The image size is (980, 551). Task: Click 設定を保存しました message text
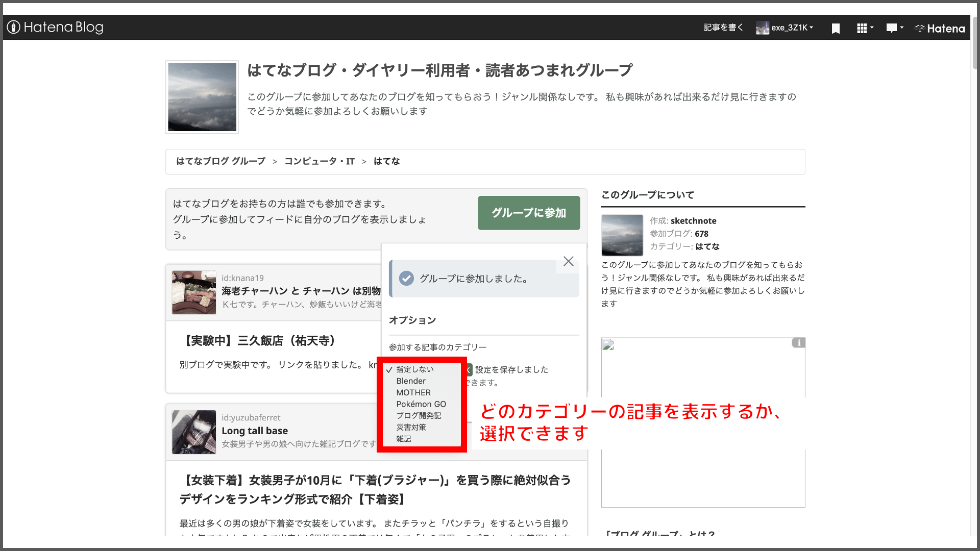(511, 370)
